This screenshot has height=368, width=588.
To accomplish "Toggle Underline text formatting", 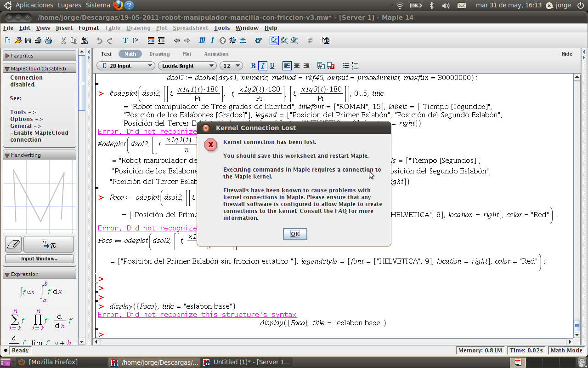I will [x=272, y=66].
